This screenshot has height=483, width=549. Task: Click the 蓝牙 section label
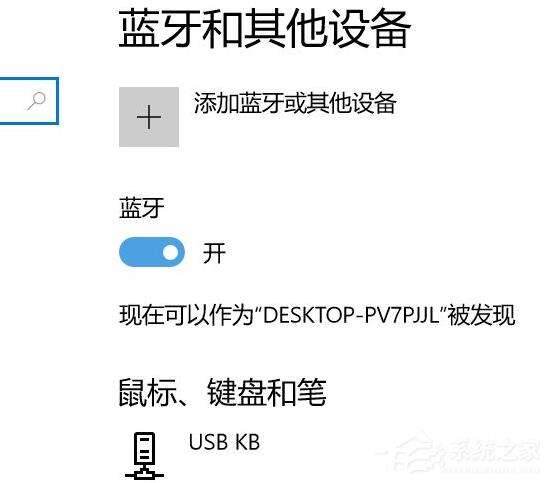tap(142, 208)
